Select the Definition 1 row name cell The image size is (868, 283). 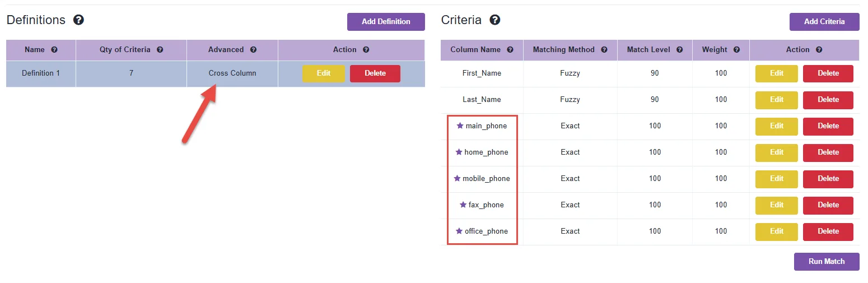[41, 73]
